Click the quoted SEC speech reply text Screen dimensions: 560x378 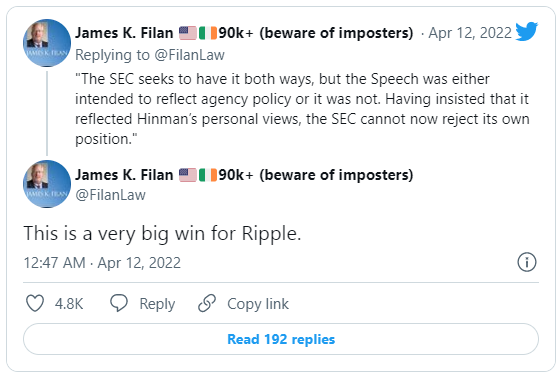tap(302, 109)
